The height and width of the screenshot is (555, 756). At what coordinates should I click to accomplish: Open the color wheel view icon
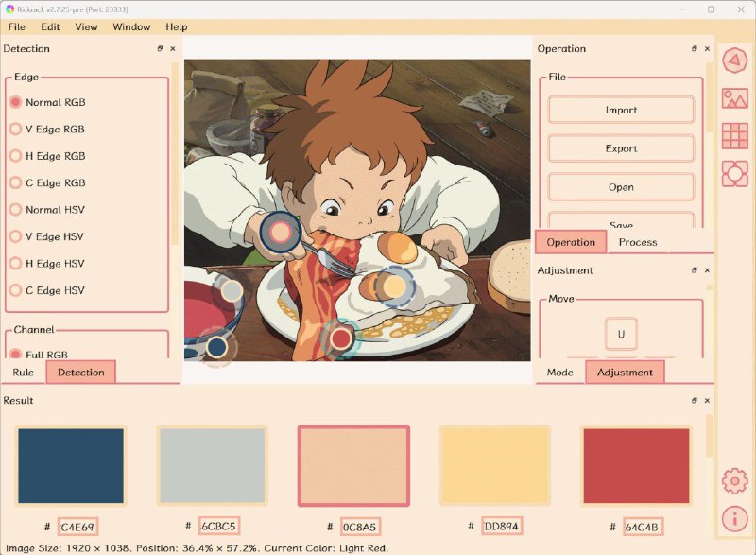click(x=735, y=61)
